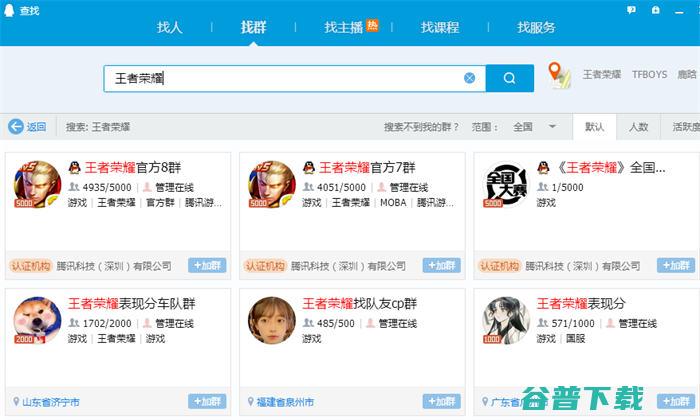Click the 热 badge on 找主播
This screenshot has width=700, height=420.
coord(372,25)
